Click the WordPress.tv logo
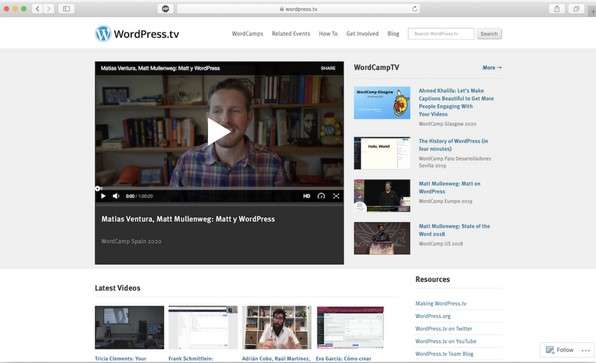Image resolution: width=596 pixels, height=363 pixels. (137, 34)
